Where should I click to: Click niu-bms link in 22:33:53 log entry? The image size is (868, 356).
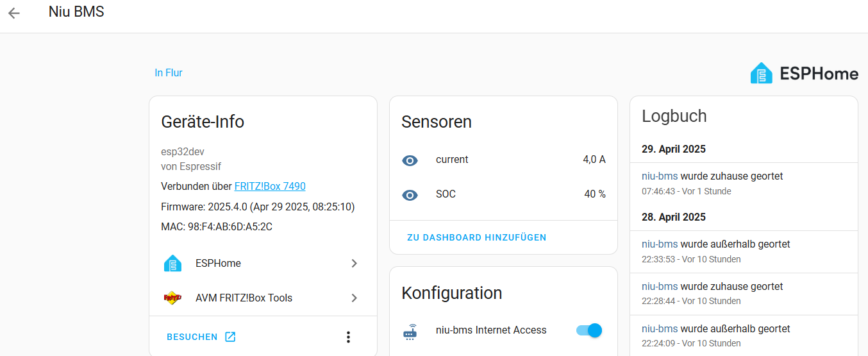pos(659,244)
